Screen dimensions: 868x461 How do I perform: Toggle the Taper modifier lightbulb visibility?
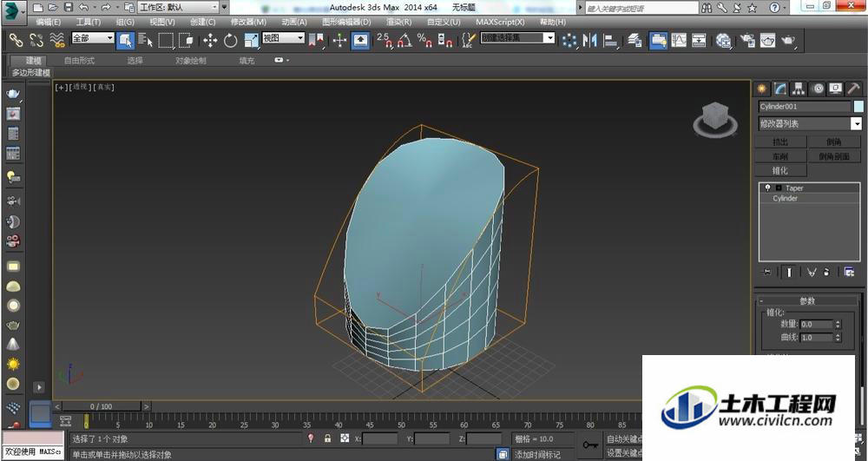click(767, 188)
